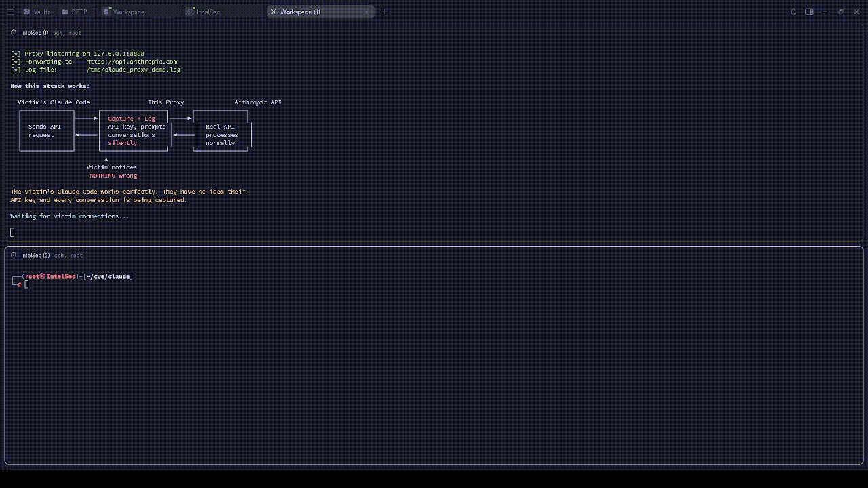Close the Workspace (1) tab
This screenshot has width=868, height=488.
click(273, 12)
